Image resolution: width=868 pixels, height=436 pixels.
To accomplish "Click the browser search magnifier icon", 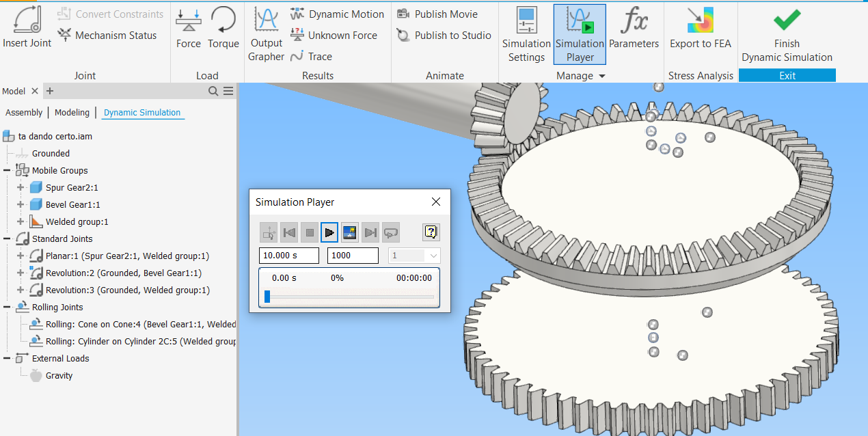I will [213, 91].
